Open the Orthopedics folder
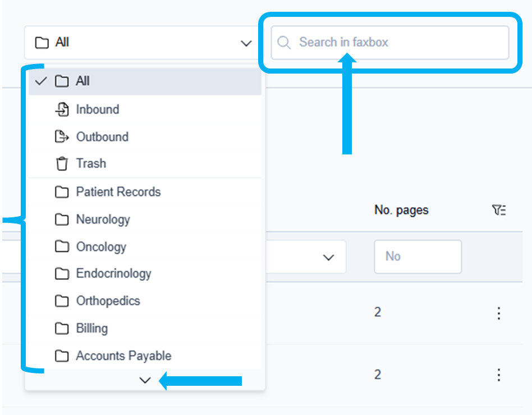Screen dimensions: 532x415 click(108, 301)
